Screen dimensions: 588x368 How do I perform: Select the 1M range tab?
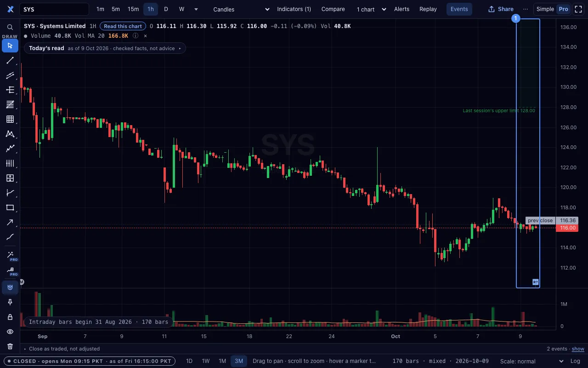[222, 361]
